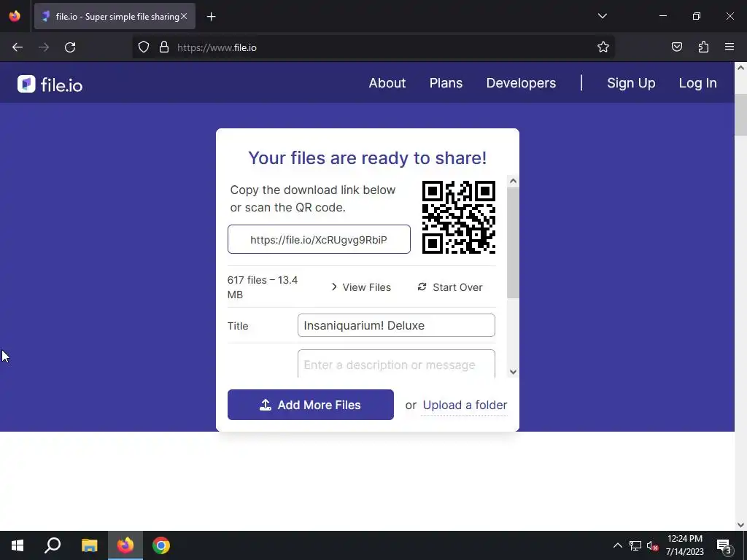The height and width of the screenshot is (560, 747).
Task: Click the 'Your files are ready to share!' heading
Action: tap(368, 157)
